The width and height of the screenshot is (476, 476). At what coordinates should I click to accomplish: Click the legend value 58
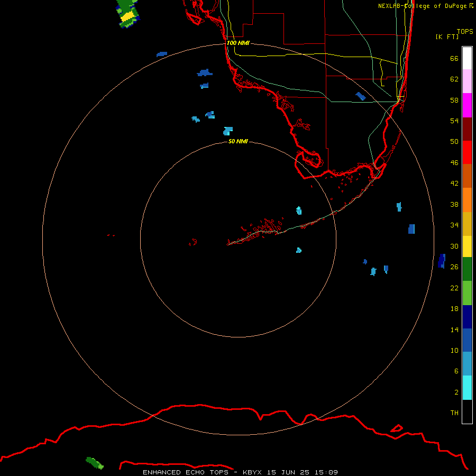coord(454,100)
